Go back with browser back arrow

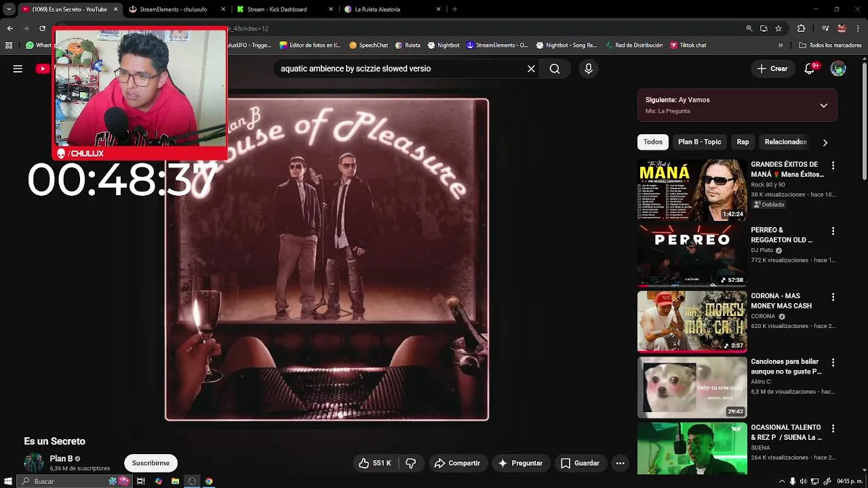click(x=9, y=28)
